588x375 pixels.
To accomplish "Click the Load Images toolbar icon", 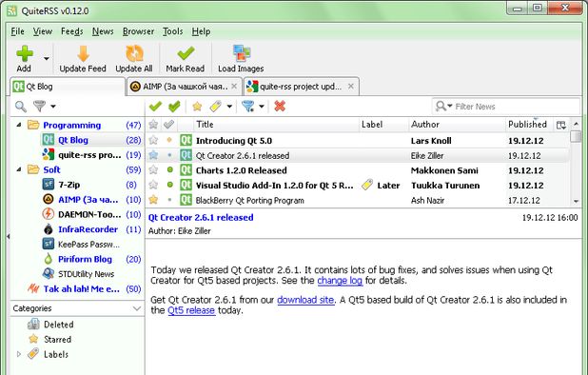I will pyautogui.click(x=241, y=53).
